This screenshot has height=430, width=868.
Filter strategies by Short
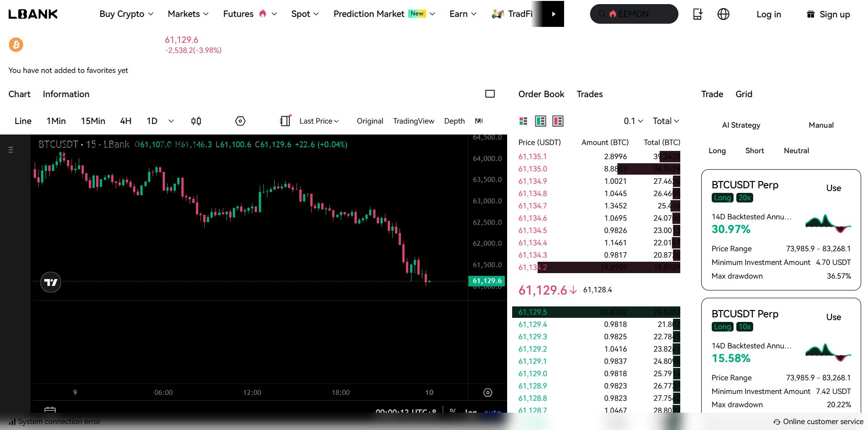755,150
